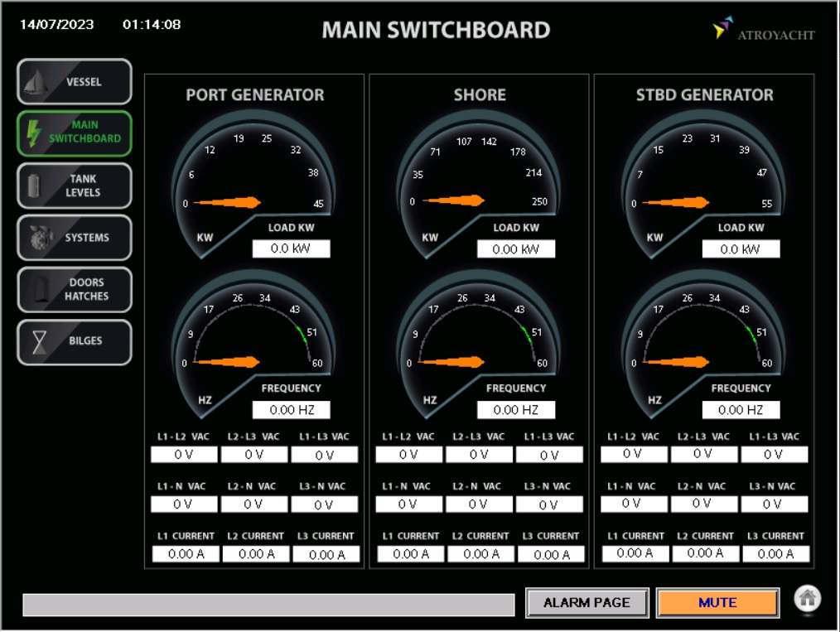
Task: Select the Port Generator Load KW value field
Action: (291, 248)
